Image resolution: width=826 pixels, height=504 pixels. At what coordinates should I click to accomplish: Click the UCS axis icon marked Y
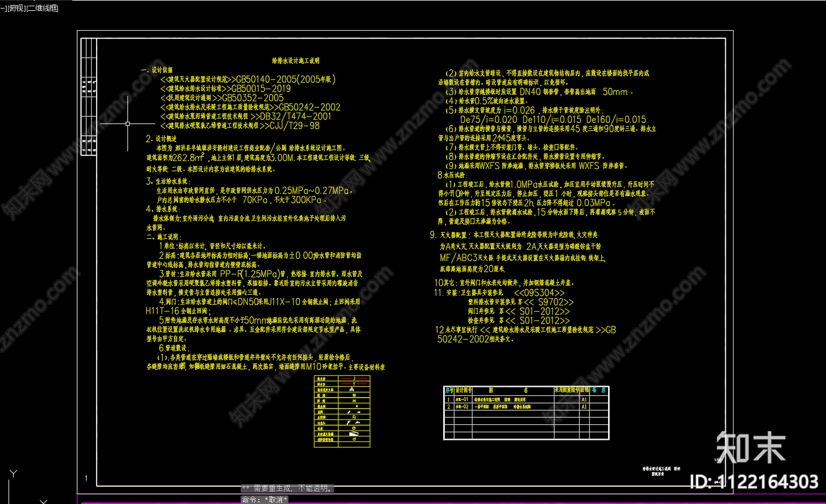14,473
